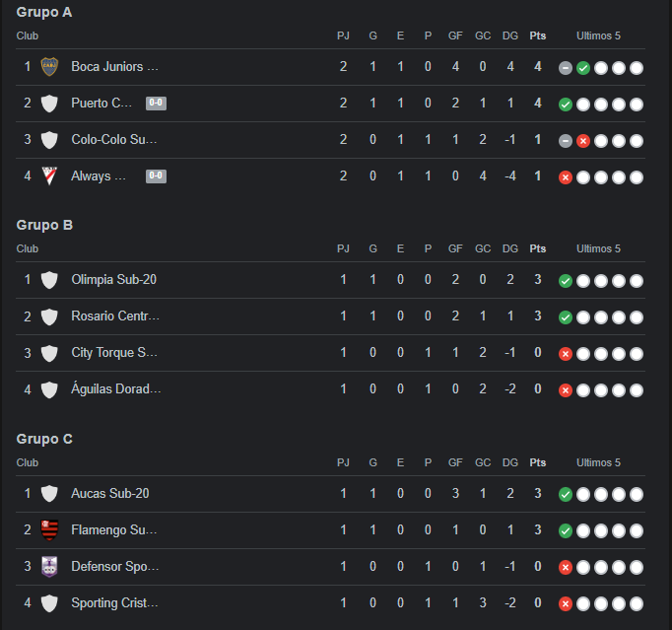Click the Olimpia Sub-20 shield icon
This screenshot has width=672, height=630.
(x=49, y=280)
